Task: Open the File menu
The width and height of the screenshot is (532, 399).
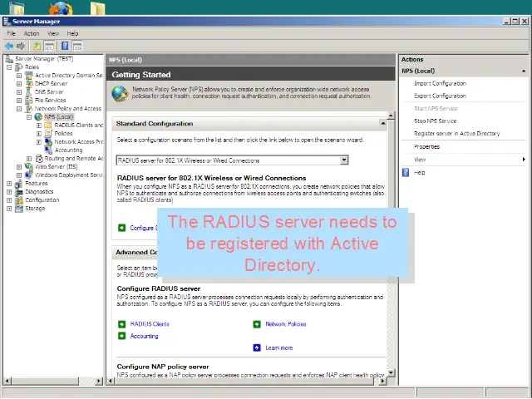Action: click(11, 33)
